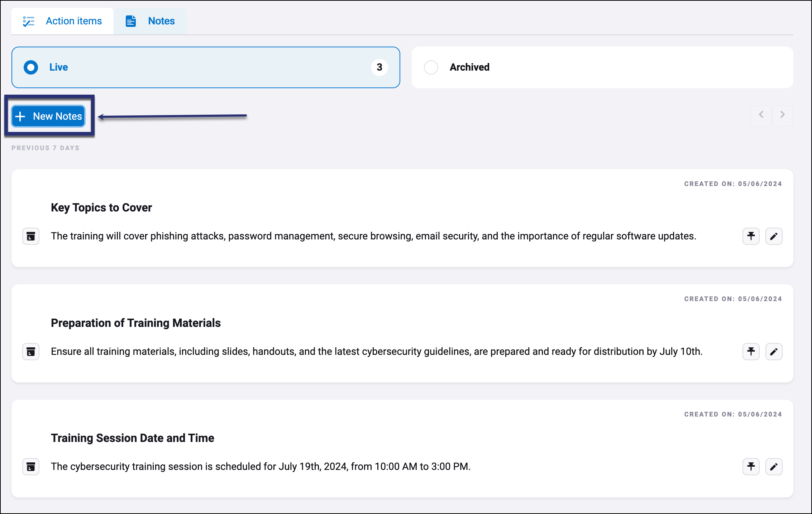Click the checklist icon in Action items tab
Screen dimensions: 812x514
point(29,21)
